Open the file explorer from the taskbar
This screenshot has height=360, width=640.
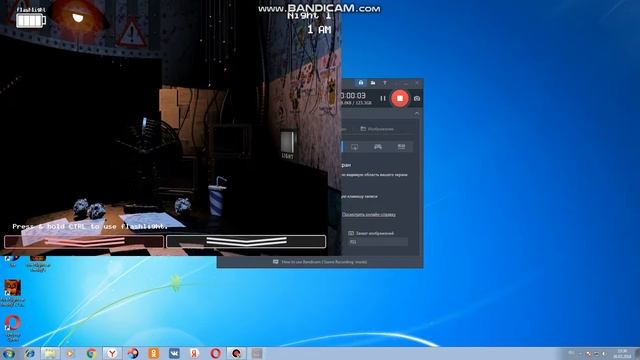pos(50,353)
